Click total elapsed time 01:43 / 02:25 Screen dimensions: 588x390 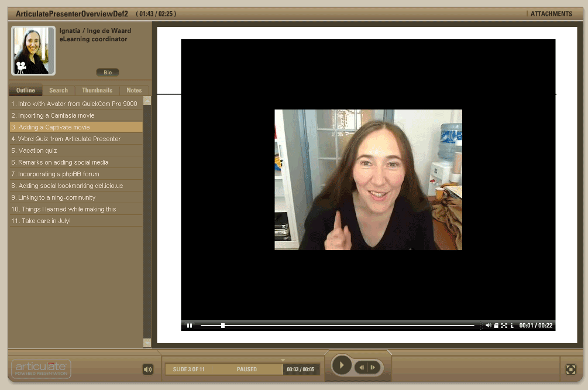click(x=156, y=14)
